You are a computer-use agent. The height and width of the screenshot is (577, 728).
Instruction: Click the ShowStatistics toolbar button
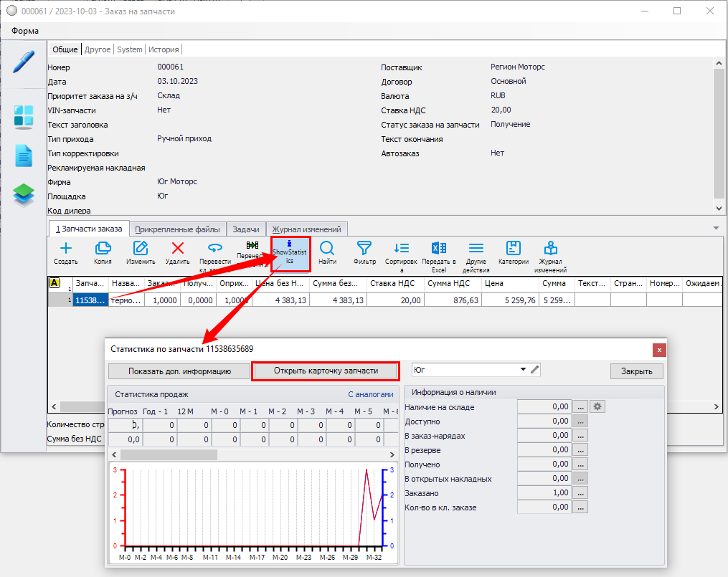tap(290, 254)
